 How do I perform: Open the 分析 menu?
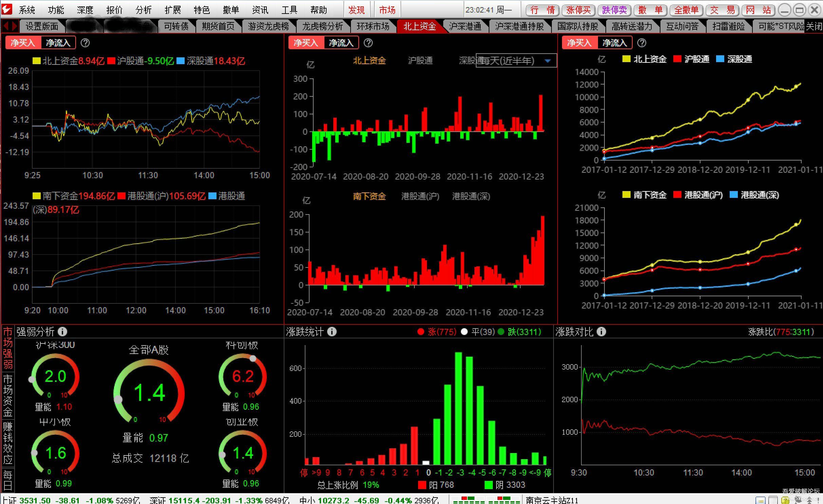(x=143, y=10)
